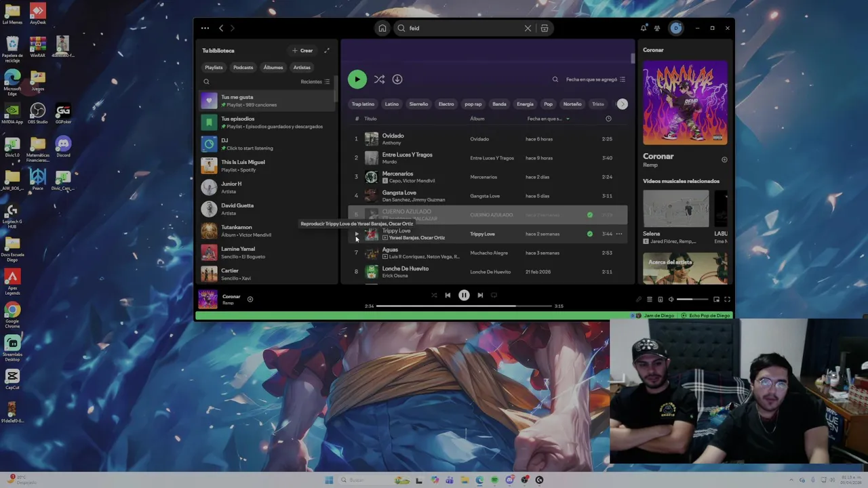Image resolution: width=868 pixels, height=488 pixels.
Task: Open the three-dot app menu
Action: tap(205, 28)
